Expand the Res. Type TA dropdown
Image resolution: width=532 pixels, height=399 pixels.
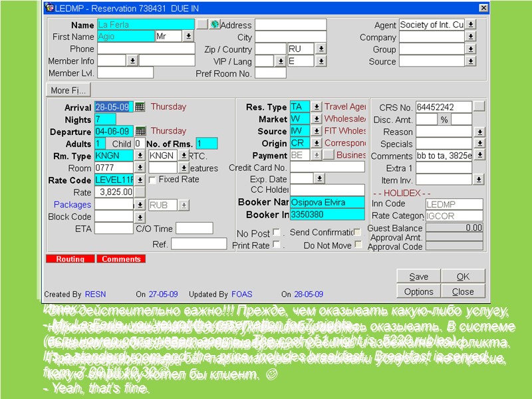317,106
